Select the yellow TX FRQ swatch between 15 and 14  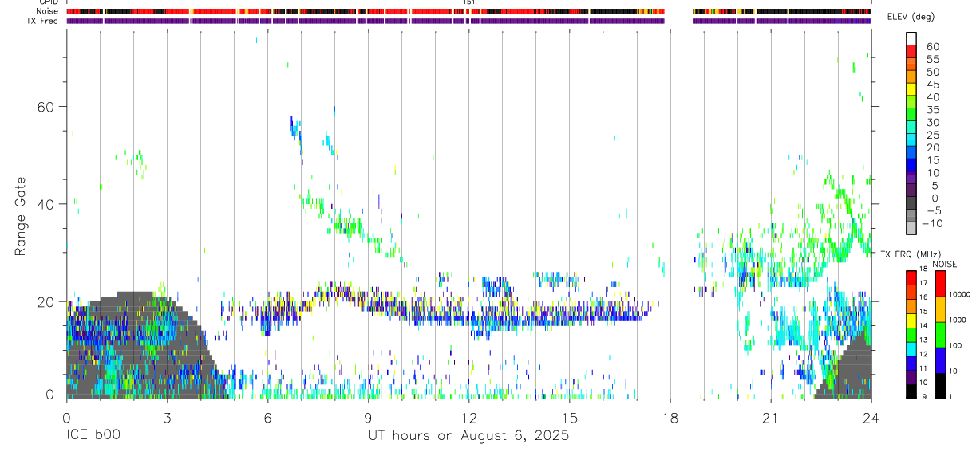pos(911,320)
